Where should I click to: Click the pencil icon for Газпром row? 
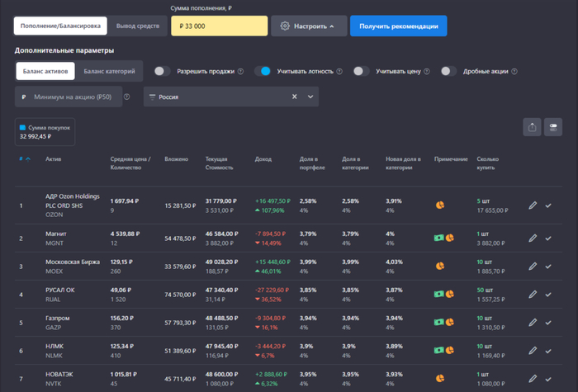click(x=533, y=322)
